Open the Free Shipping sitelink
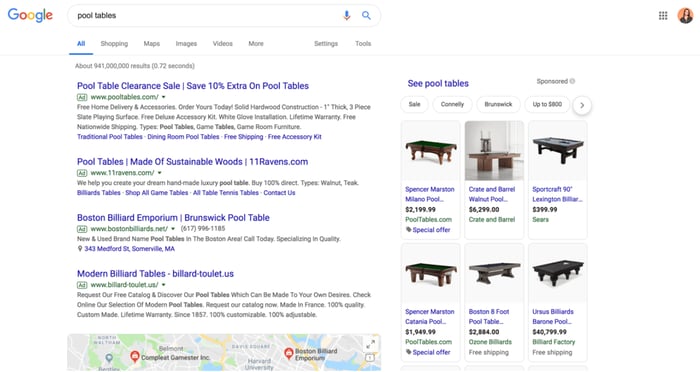This screenshot has height=372, width=700. coord(244,137)
